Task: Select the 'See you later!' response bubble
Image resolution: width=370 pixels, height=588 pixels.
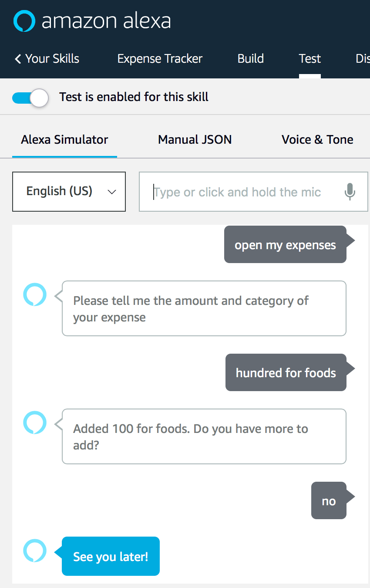Action: pos(111,556)
